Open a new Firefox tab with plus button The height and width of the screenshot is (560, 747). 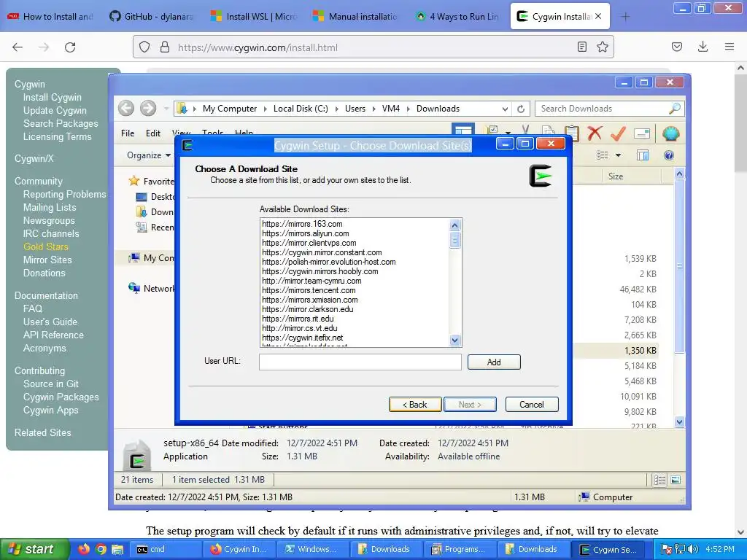click(x=625, y=17)
